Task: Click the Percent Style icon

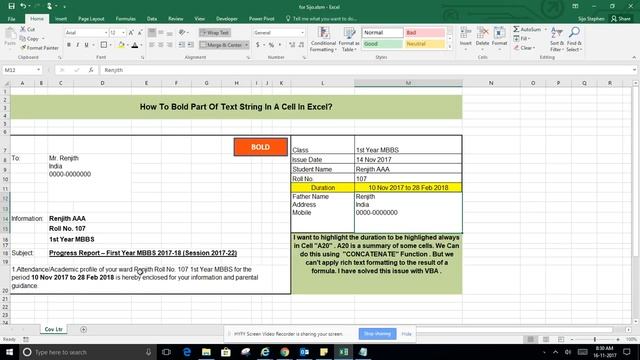Action: [x=271, y=45]
